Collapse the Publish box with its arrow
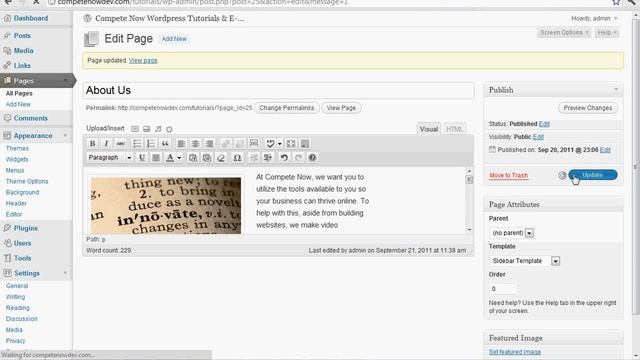This screenshot has height=360, width=640. pos(616,90)
